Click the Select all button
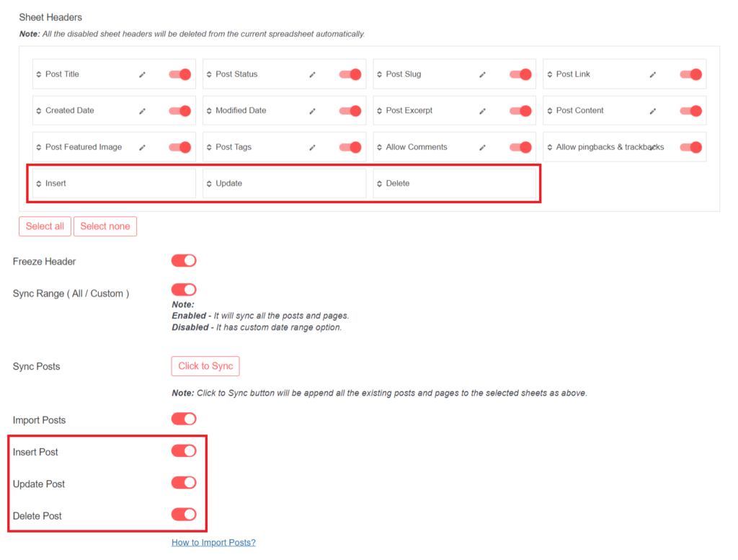Image resolution: width=738 pixels, height=560 pixels. [x=44, y=226]
